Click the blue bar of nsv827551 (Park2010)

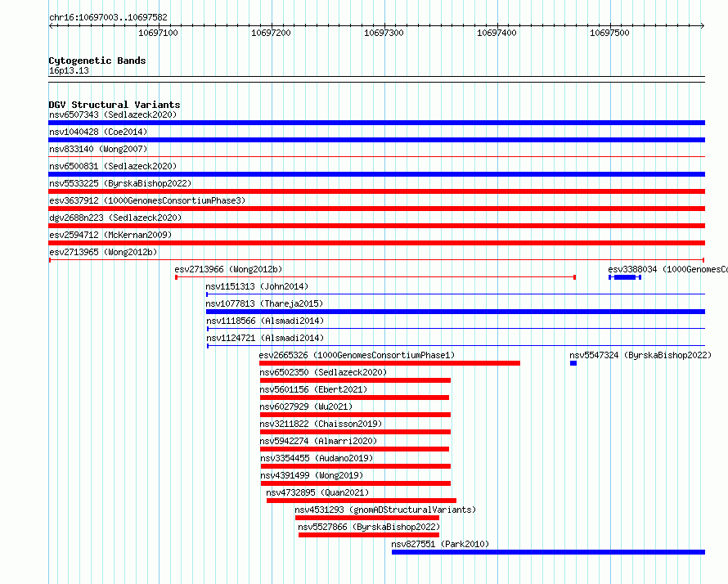coord(548,552)
